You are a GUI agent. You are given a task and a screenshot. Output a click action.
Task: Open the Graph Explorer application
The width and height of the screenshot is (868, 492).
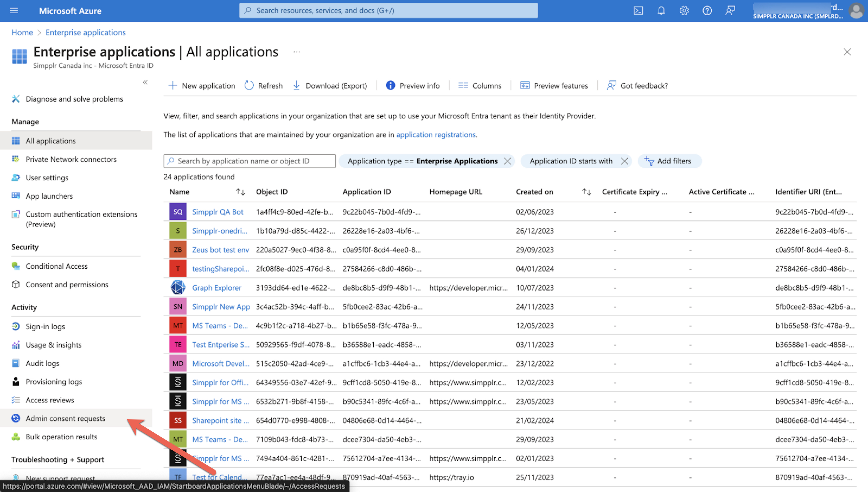tap(216, 287)
